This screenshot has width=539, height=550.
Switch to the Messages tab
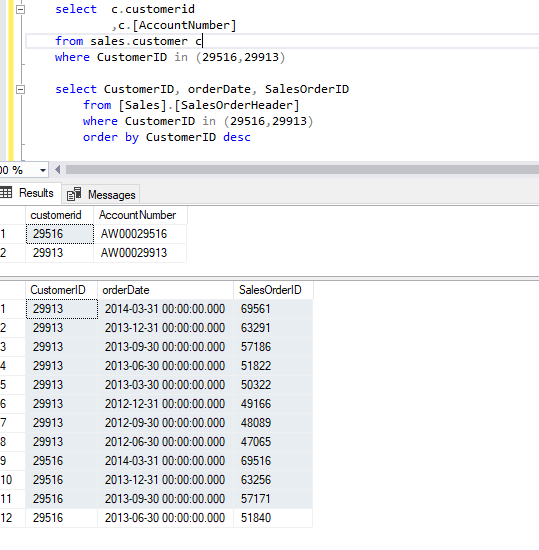(x=101, y=195)
